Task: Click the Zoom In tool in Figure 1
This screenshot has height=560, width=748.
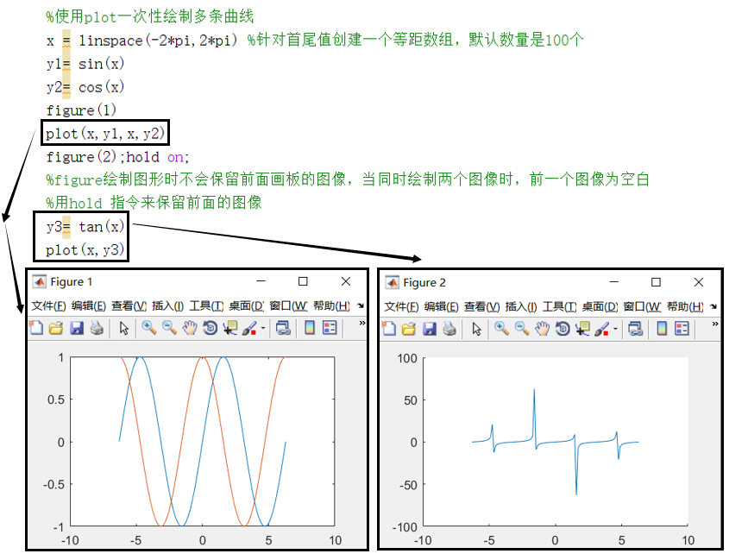Action: point(148,328)
